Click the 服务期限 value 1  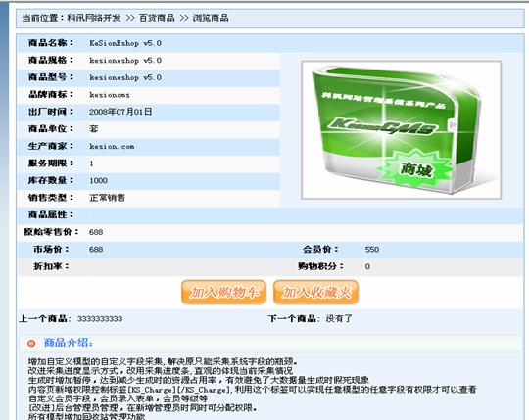point(91,163)
